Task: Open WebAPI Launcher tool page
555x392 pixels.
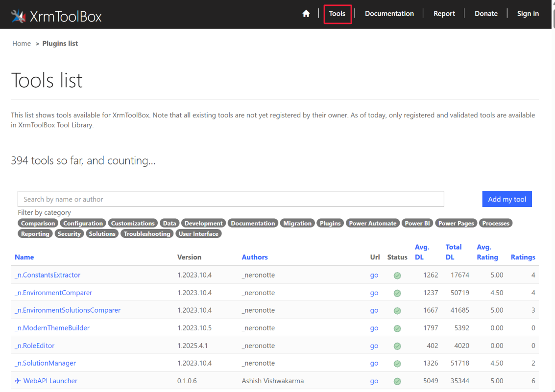Action: (x=46, y=381)
